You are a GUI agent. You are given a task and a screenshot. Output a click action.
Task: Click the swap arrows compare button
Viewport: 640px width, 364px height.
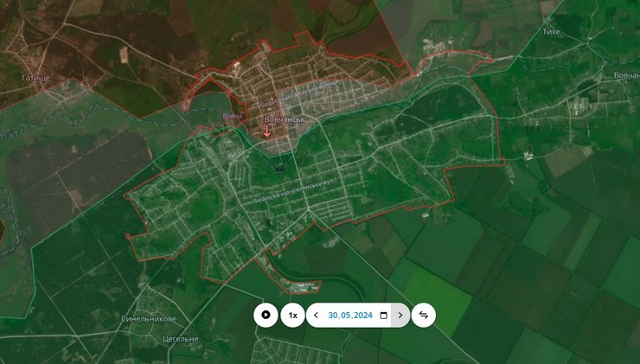pyautogui.click(x=424, y=316)
